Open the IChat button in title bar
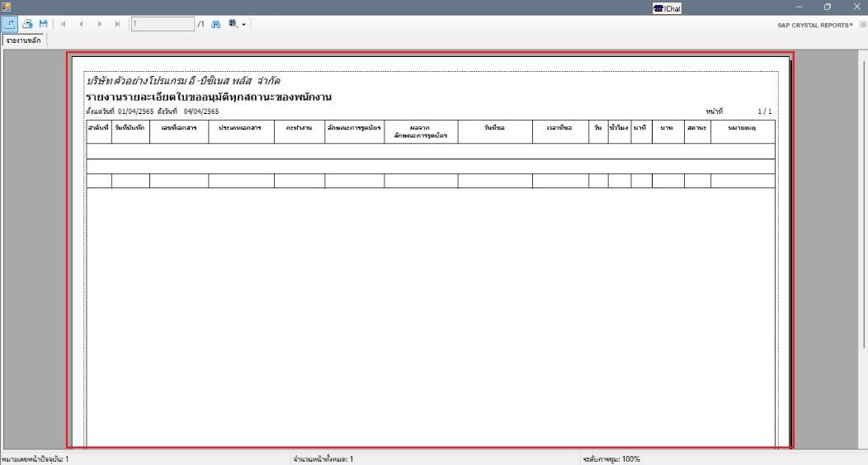Image resolution: width=868 pixels, height=465 pixels. [667, 8]
